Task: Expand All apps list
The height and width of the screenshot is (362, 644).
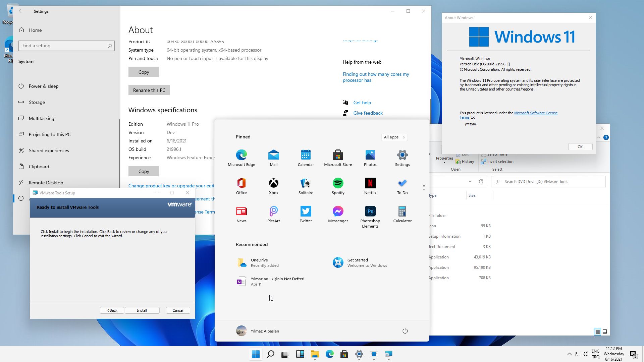Action: [394, 137]
